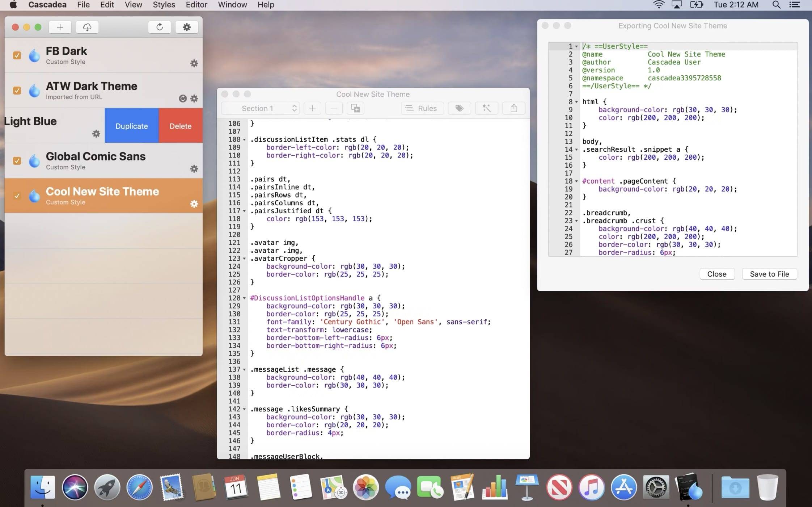
Task: Click the Save to File button
Action: [769, 274]
